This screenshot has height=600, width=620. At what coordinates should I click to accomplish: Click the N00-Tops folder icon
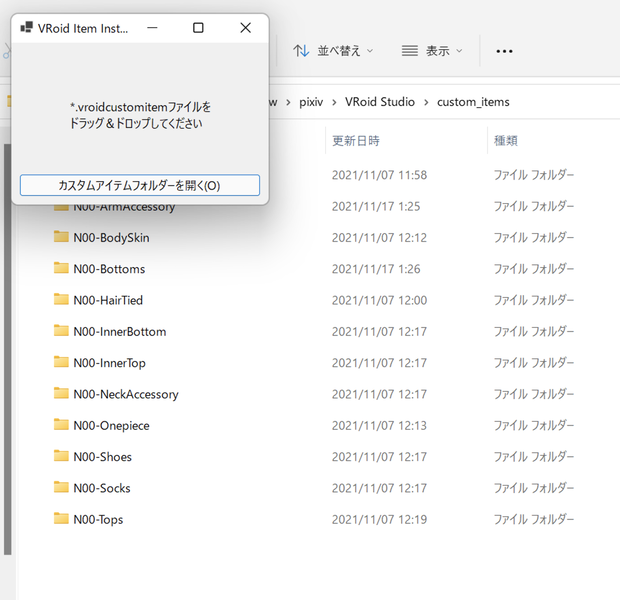61,518
